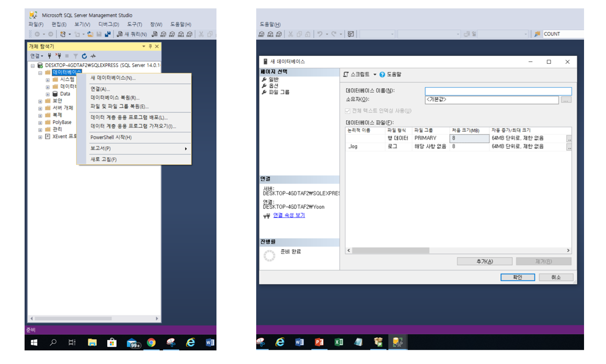606x364 pixels.
Task: Click the Filter funnel icon in Object Explorer
Action: [x=75, y=56]
